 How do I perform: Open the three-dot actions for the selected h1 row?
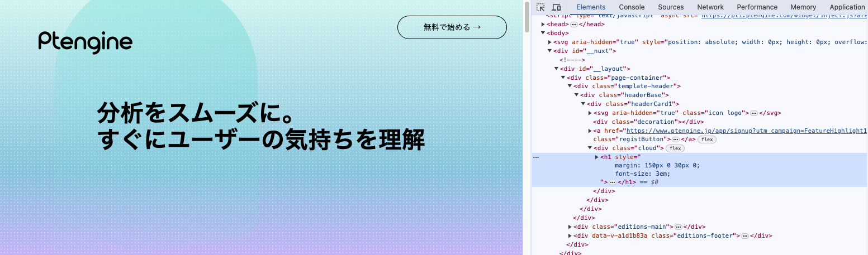click(536, 157)
